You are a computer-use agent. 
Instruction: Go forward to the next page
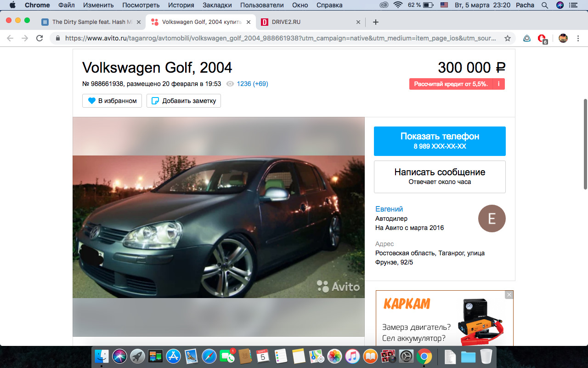[x=25, y=39]
